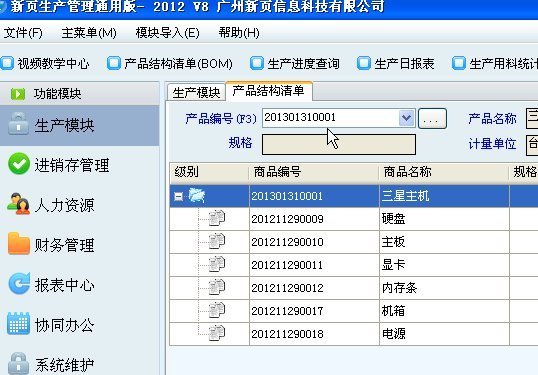Image resolution: width=538 pixels, height=375 pixels.
Task: Click the 规格 field
Action: click(x=339, y=144)
